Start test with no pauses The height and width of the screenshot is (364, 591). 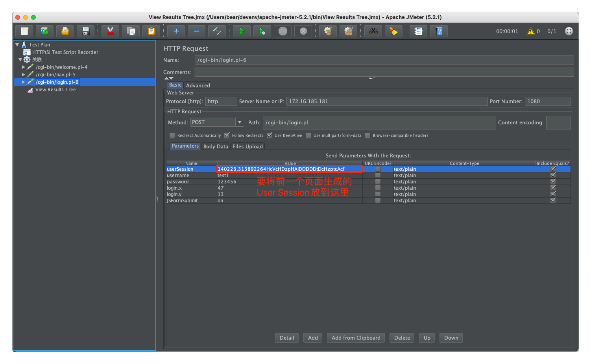(262, 31)
